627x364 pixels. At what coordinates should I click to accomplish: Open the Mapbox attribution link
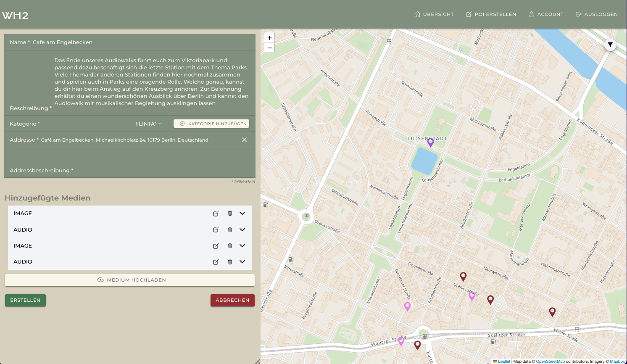[617, 361]
